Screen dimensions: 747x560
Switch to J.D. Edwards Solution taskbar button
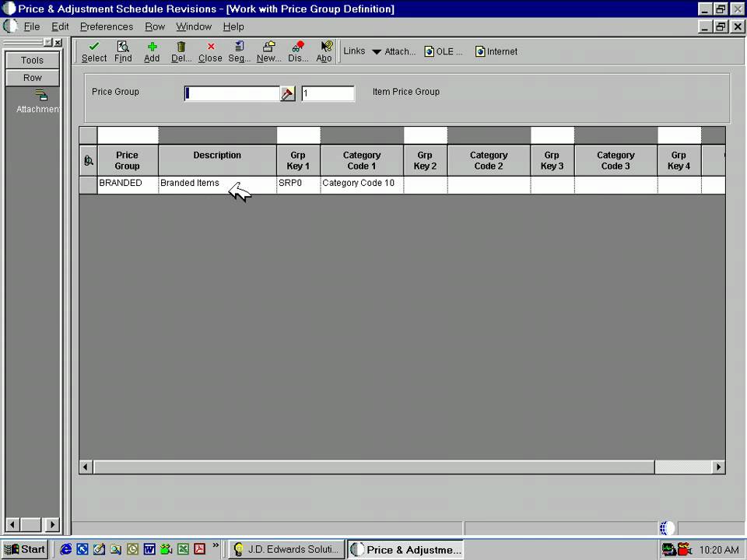click(287, 550)
